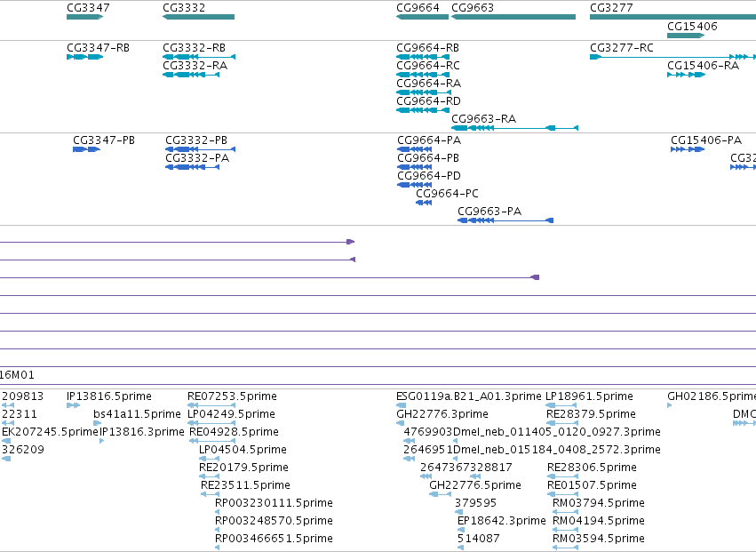Image resolution: width=756 pixels, height=552 pixels.
Task: Click the RM03794.5prime EST glyph
Action: (565, 512)
